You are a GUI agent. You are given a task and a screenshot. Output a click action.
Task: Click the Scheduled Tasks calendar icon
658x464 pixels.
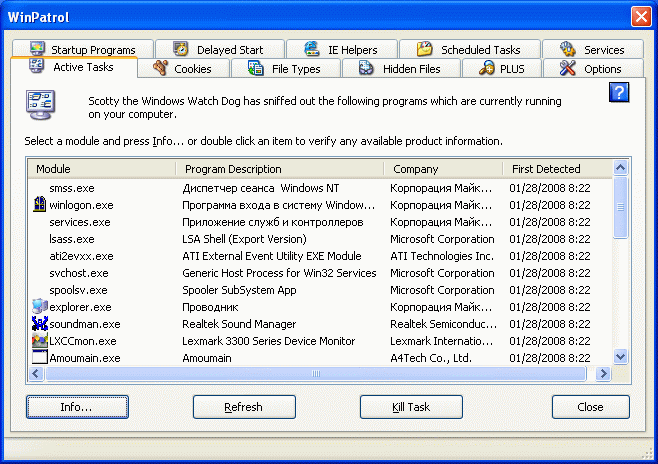pyautogui.click(x=425, y=49)
